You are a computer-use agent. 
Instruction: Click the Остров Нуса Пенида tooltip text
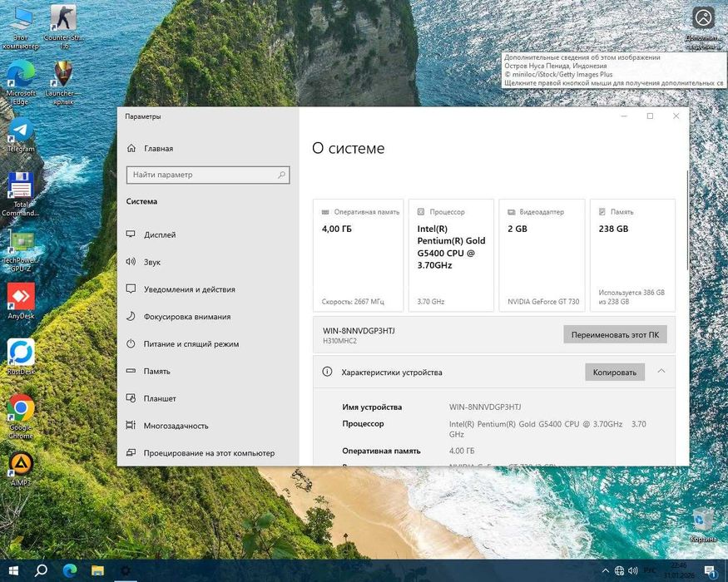pyautogui.click(x=555, y=66)
